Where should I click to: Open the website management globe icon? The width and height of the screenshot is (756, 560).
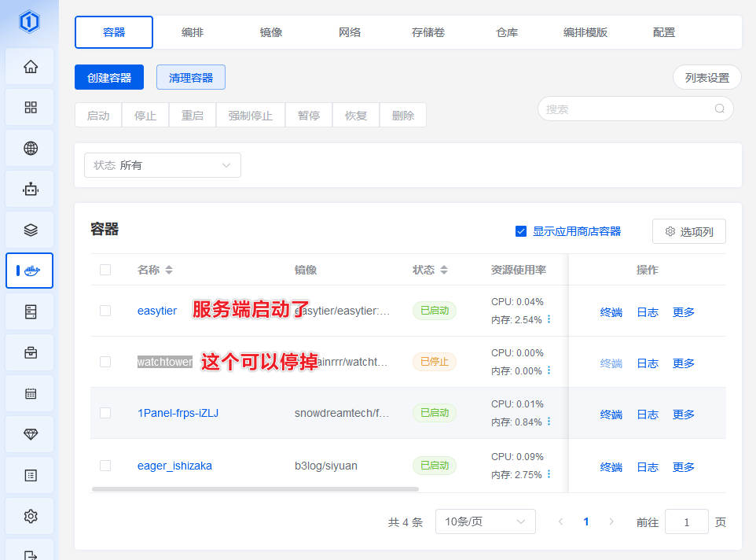(29, 147)
